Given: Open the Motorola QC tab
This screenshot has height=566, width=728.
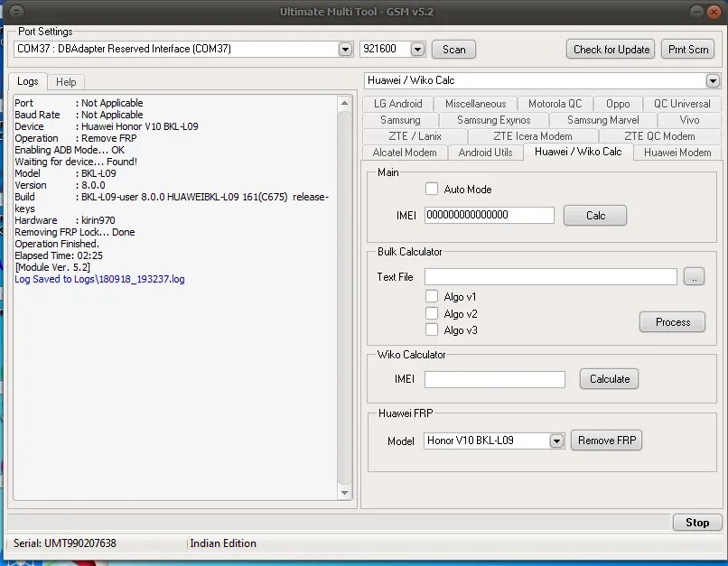Looking at the screenshot, I should (555, 104).
